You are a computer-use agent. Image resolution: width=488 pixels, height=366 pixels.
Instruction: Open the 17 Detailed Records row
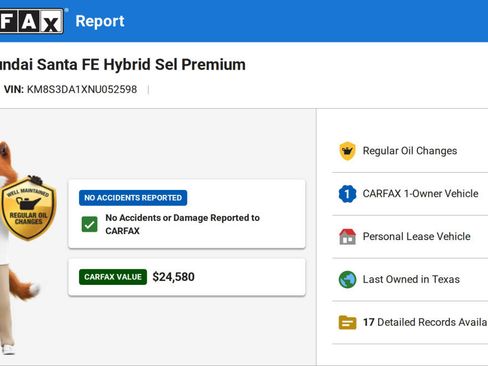(x=410, y=322)
